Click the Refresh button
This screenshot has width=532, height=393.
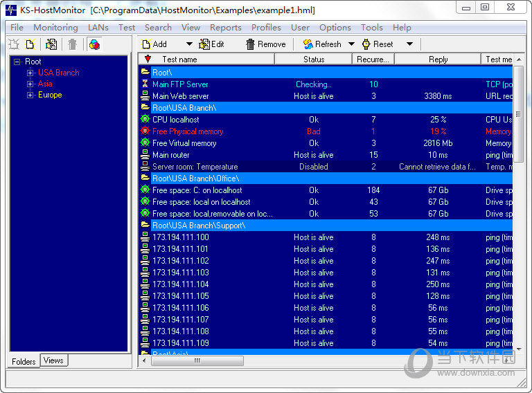tap(322, 44)
